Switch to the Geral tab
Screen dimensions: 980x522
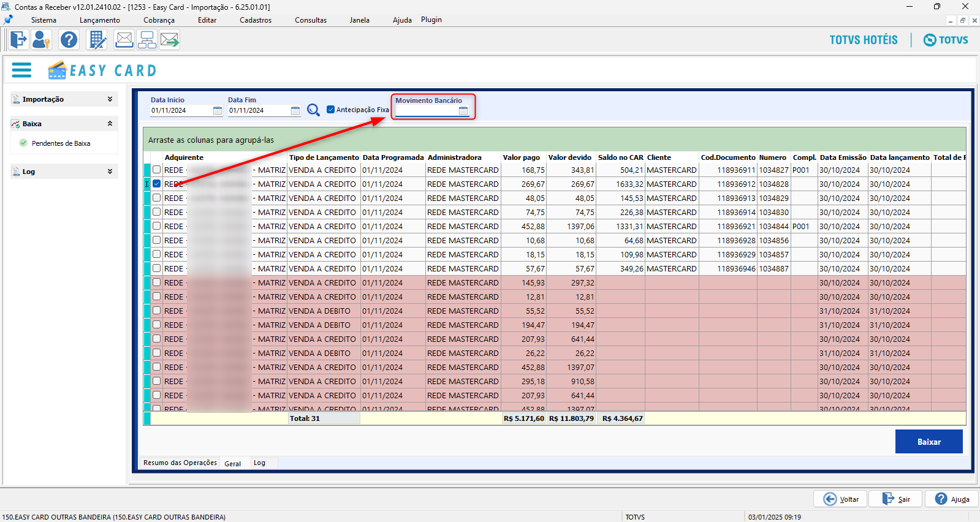pyautogui.click(x=233, y=464)
